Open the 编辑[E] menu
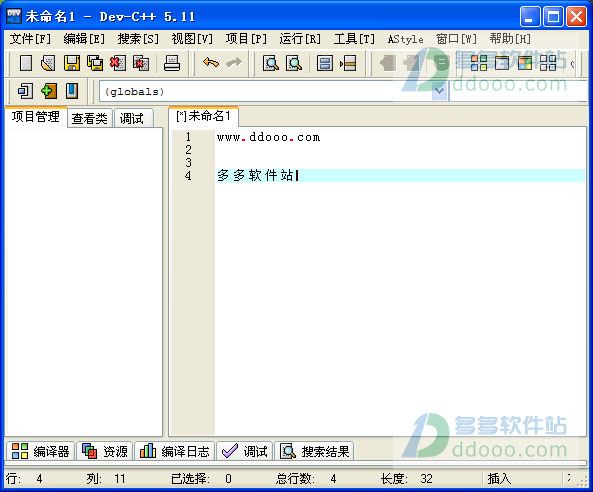Screen dimensions: 593x492 coord(84,39)
